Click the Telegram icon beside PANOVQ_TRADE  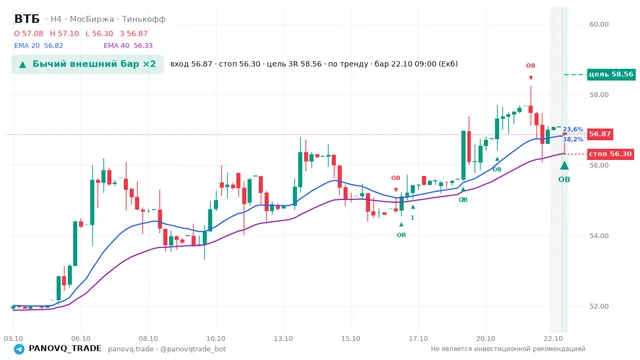point(19,349)
